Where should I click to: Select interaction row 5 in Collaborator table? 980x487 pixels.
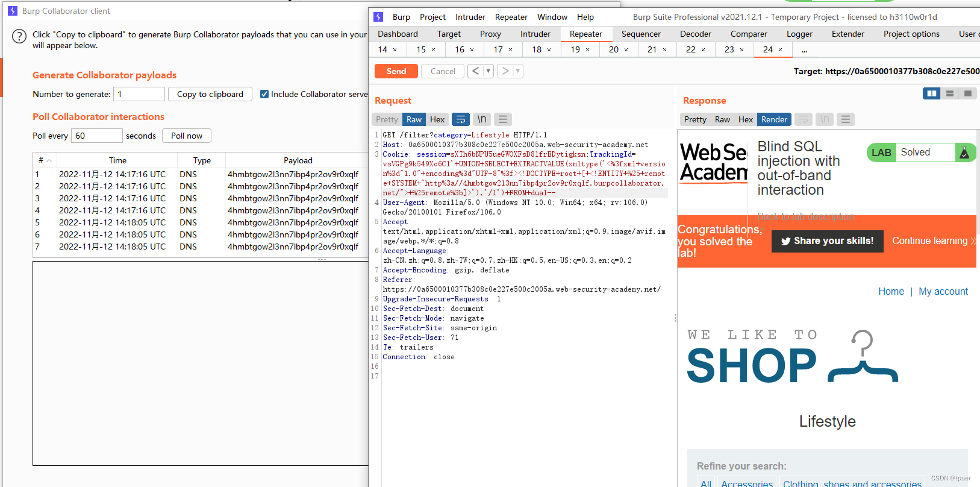(200, 222)
